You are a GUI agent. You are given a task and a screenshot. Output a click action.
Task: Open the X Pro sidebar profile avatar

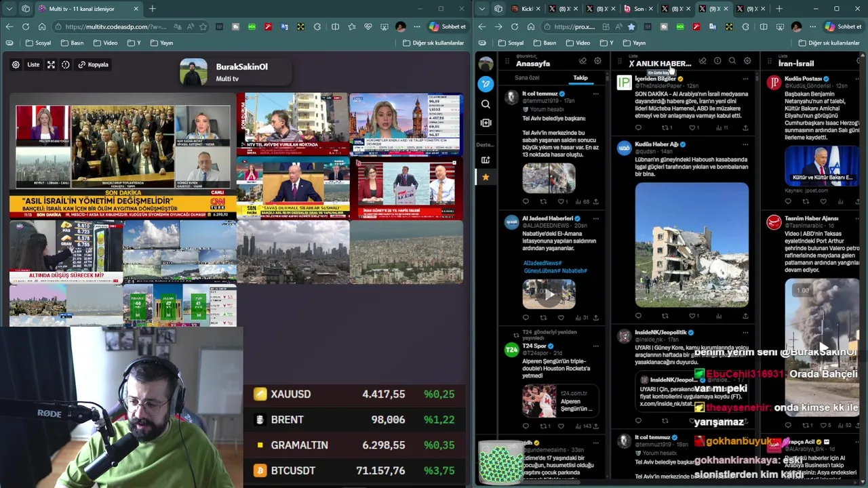coord(486,64)
